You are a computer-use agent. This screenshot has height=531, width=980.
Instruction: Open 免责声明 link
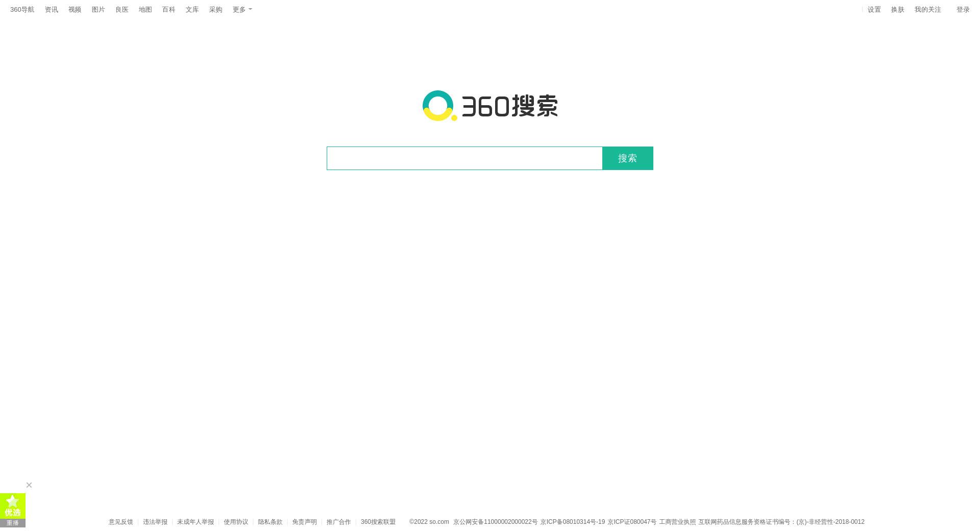pos(304,522)
